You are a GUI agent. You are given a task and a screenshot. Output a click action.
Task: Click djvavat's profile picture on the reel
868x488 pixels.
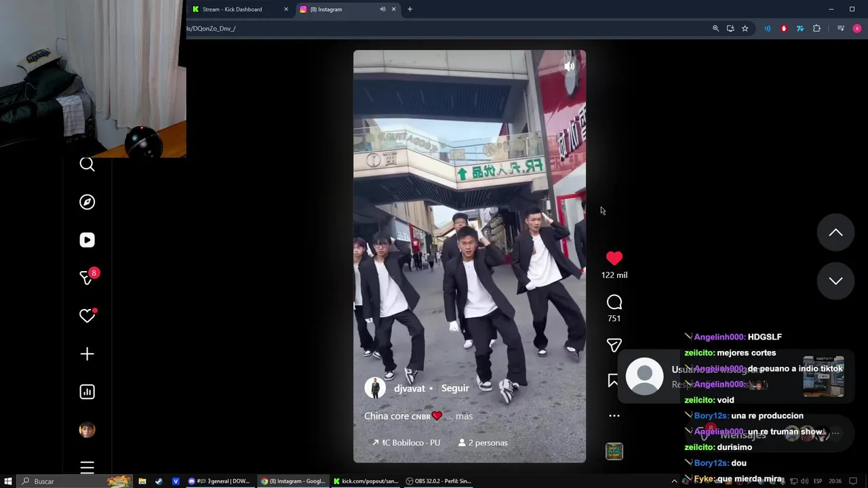click(375, 388)
